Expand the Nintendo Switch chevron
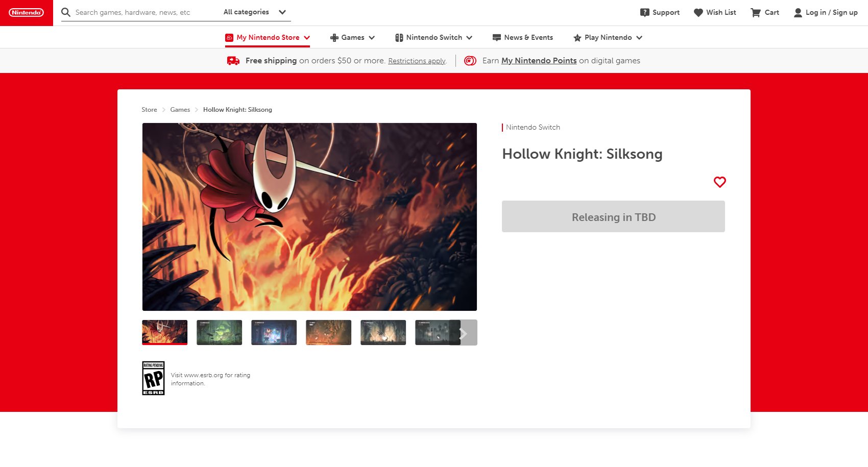This screenshot has height=467, width=868. [469, 38]
